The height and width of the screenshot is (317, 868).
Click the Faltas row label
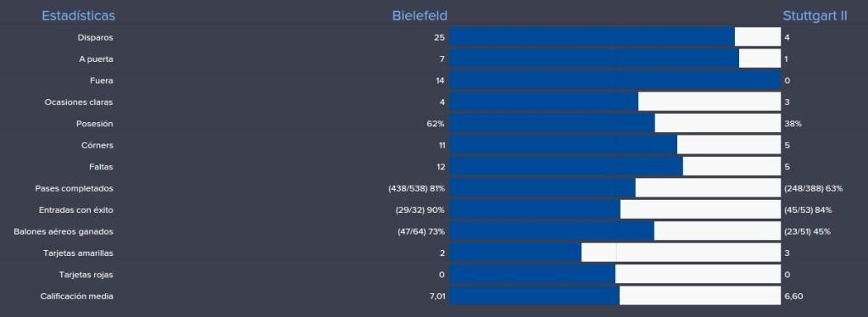(101, 167)
